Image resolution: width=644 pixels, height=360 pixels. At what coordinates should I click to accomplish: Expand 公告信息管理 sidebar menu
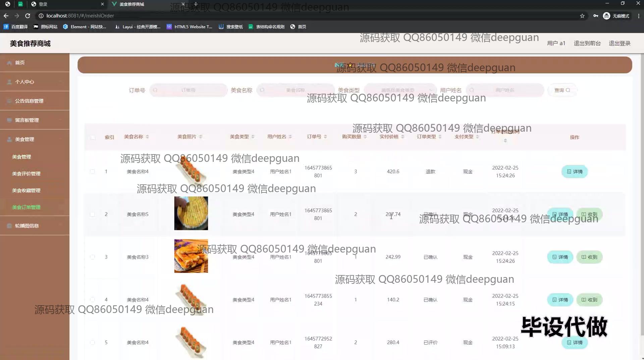[35, 101]
